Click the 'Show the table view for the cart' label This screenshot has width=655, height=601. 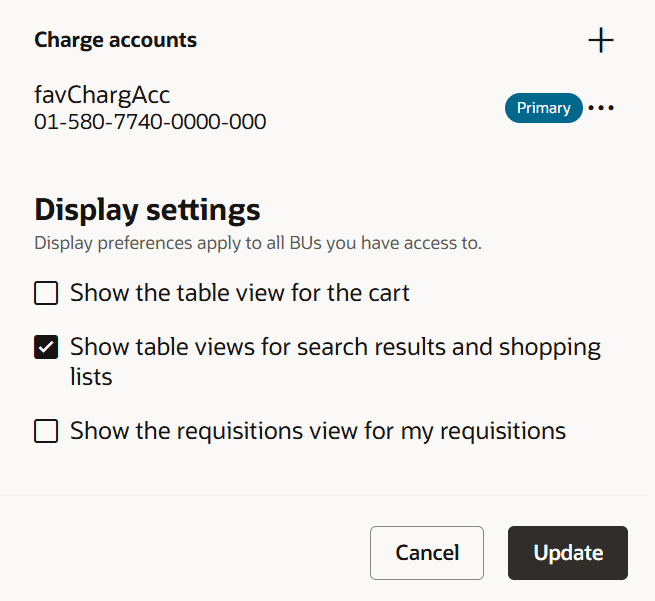point(240,294)
